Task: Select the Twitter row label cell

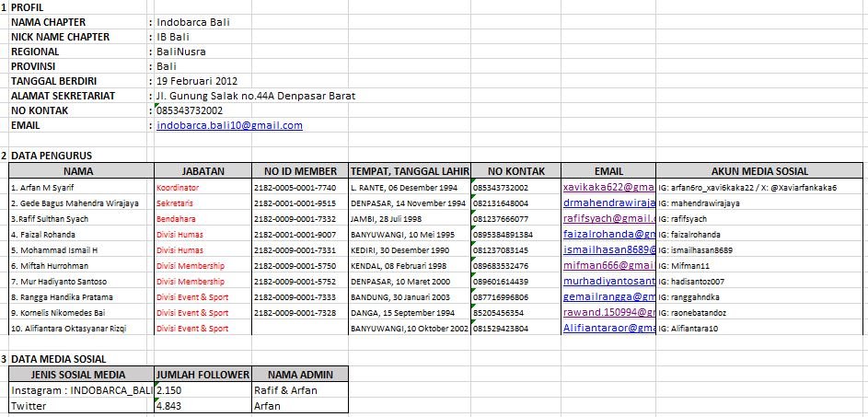Action: pos(81,405)
